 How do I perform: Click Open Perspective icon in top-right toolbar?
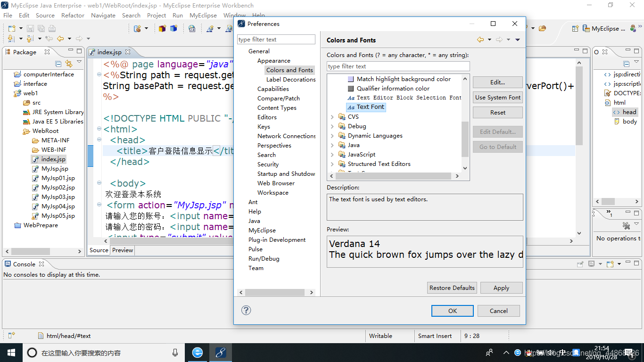pyautogui.click(x=575, y=28)
